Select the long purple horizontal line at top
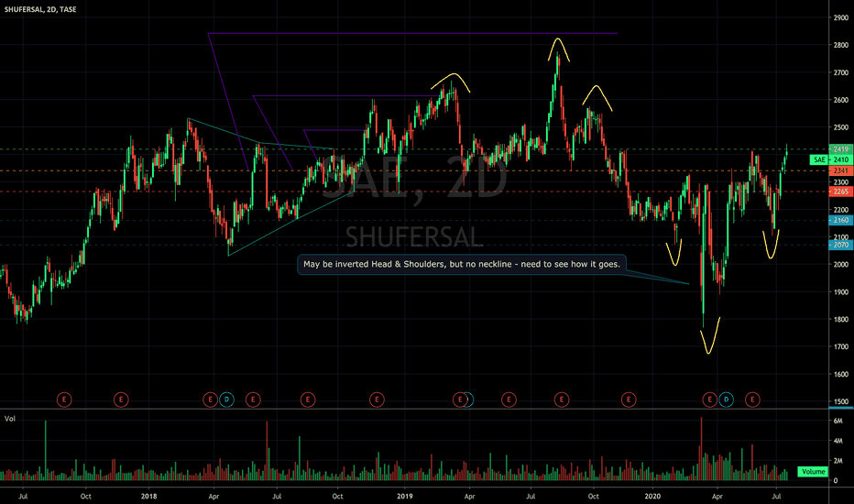This screenshot has width=854, height=504. pyautogui.click(x=414, y=34)
